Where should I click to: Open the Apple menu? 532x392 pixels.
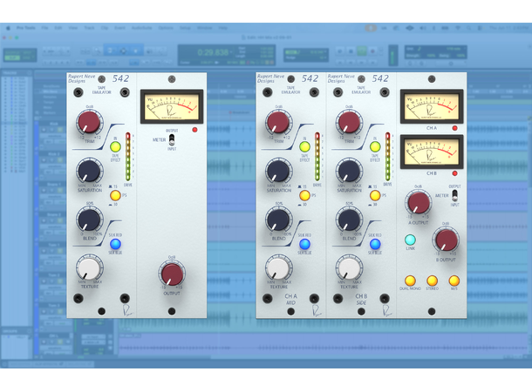point(8,28)
